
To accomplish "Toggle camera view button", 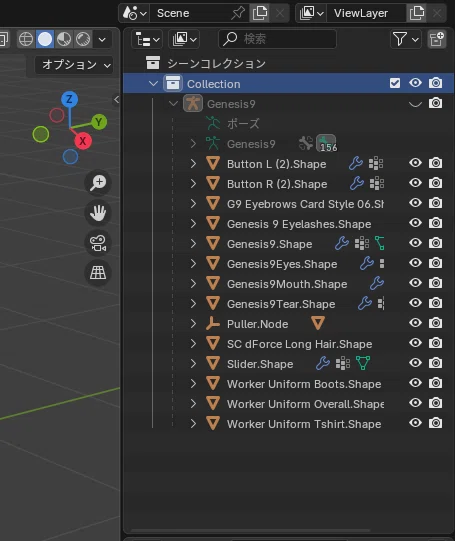I will (98, 243).
